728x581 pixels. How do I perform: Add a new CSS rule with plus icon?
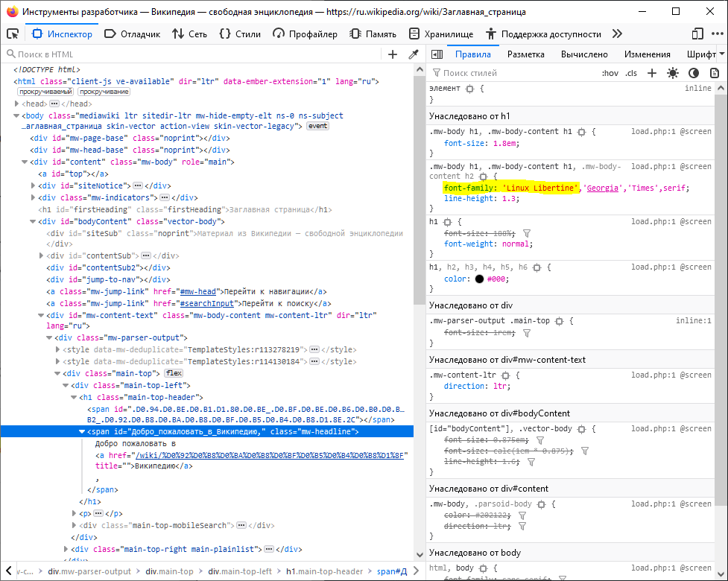coord(652,73)
